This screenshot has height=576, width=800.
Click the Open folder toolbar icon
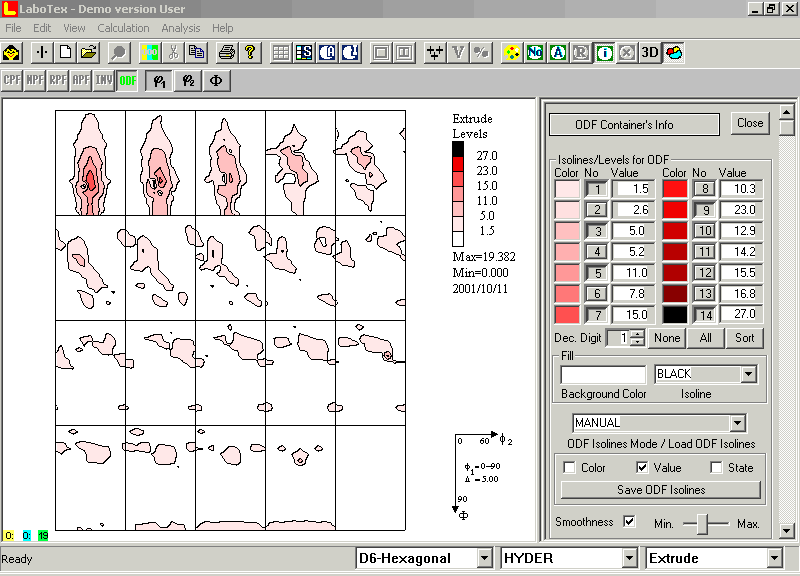[x=89, y=52]
